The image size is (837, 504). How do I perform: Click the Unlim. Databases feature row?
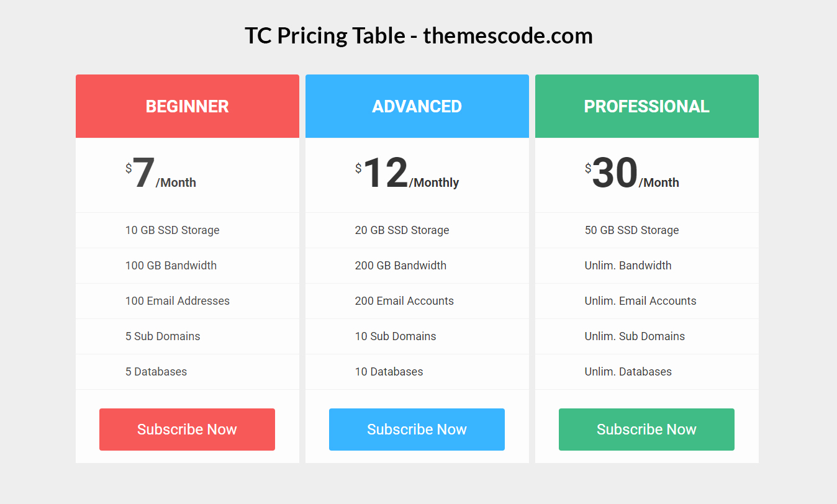[x=628, y=372]
